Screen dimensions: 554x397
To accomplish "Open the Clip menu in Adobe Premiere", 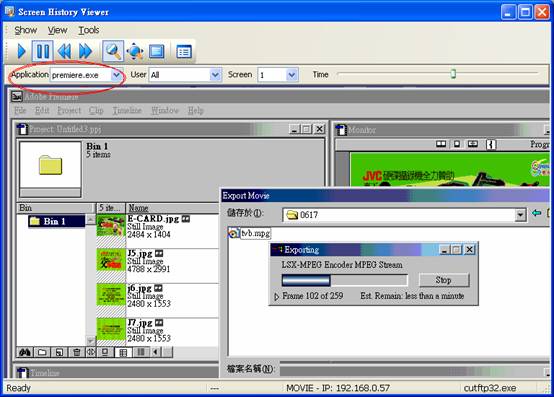I will pyautogui.click(x=96, y=111).
